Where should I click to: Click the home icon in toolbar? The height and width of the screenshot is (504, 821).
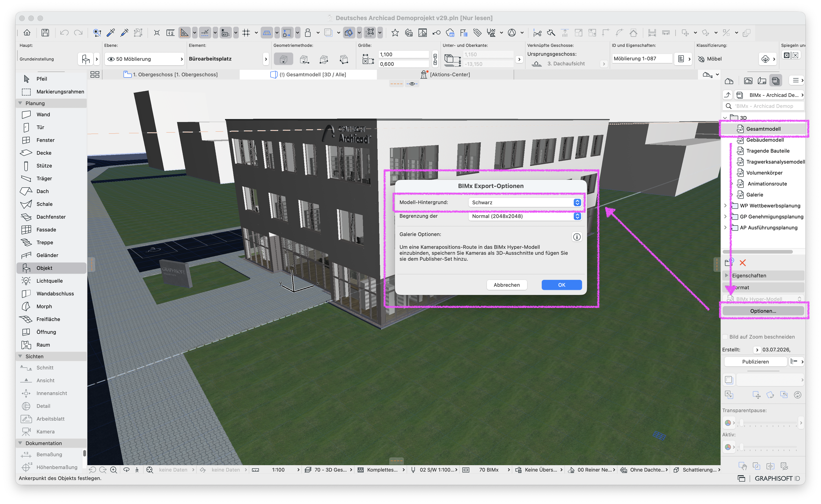[27, 33]
